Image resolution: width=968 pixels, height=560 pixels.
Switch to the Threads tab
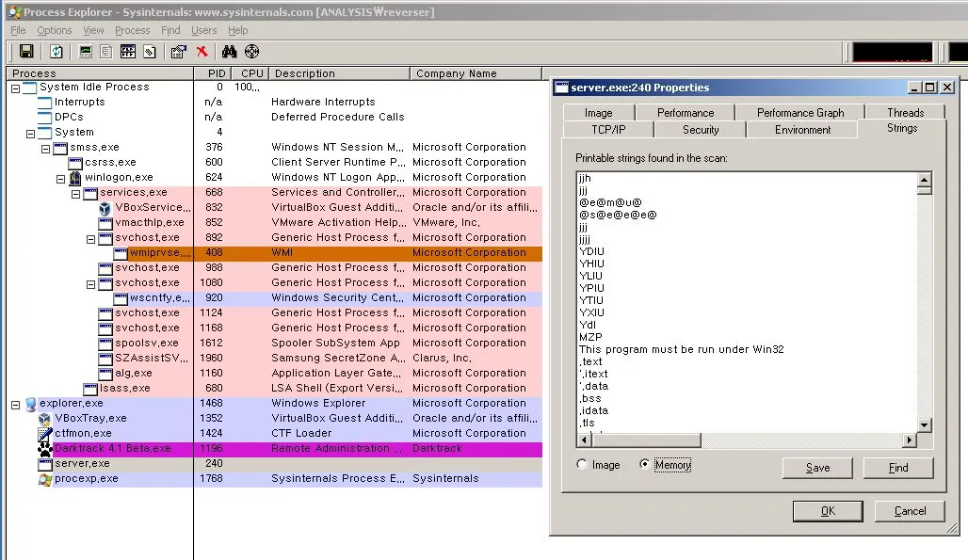[905, 113]
